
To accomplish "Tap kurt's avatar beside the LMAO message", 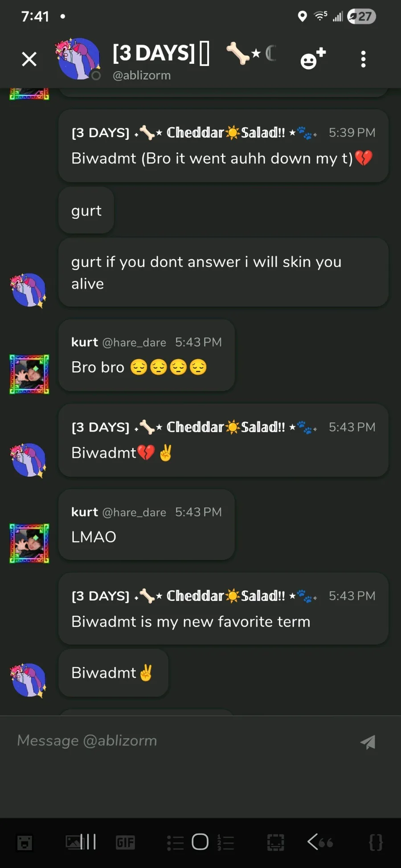I will tap(29, 543).
